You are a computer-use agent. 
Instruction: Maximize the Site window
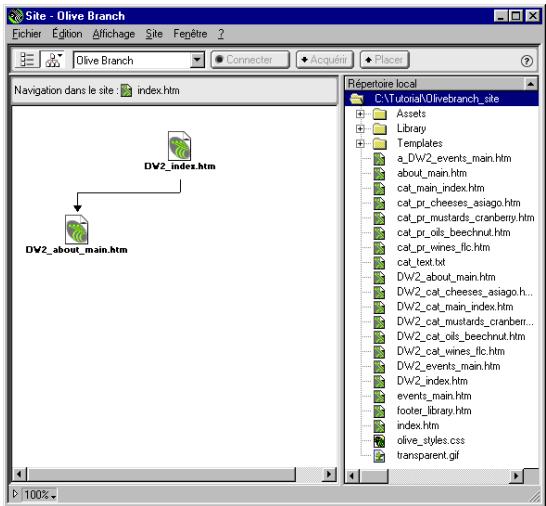coord(516,16)
